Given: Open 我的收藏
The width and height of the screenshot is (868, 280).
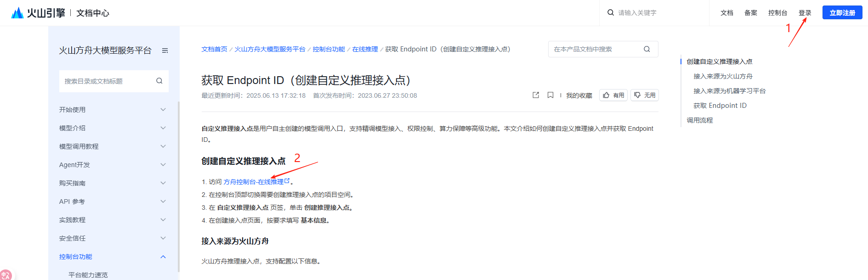Looking at the screenshot, I should (579, 95).
